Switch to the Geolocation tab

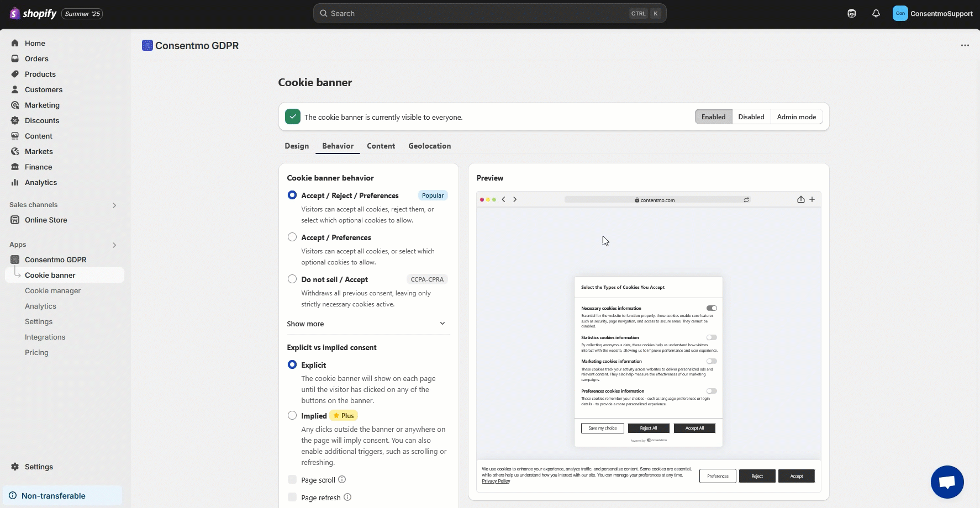[430, 146]
